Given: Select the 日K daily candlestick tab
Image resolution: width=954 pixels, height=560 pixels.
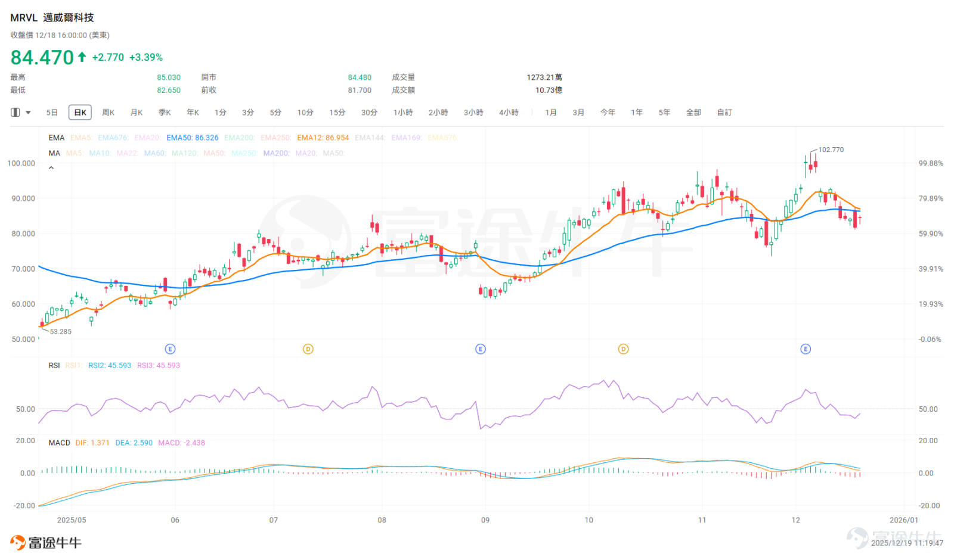Looking at the screenshot, I should (80, 113).
